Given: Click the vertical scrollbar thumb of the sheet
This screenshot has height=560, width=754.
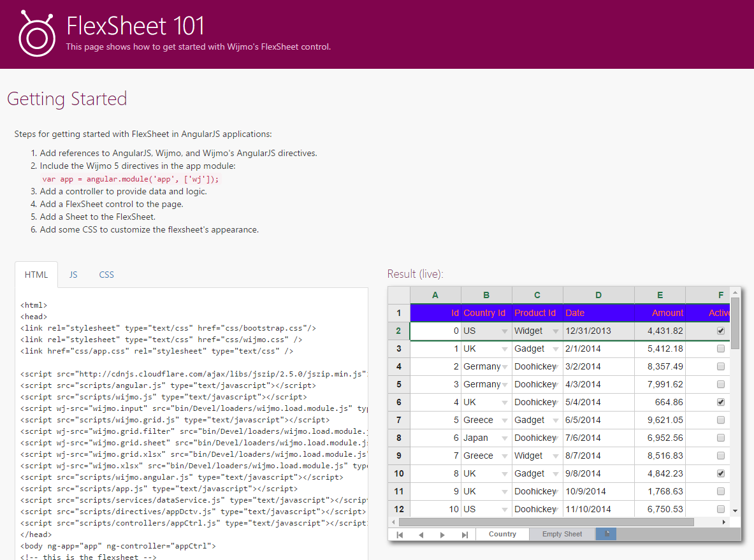Looking at the screenshot, I should (736, 323).
